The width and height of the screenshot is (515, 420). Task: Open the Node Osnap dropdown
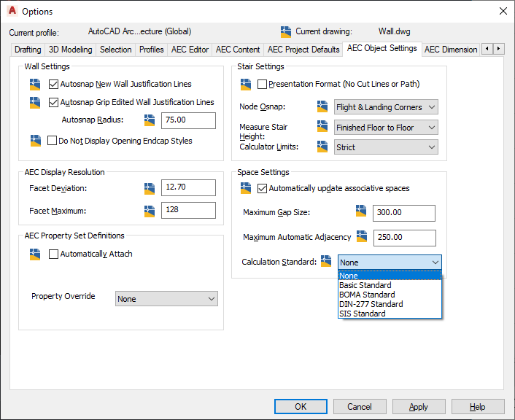(386, 107)
